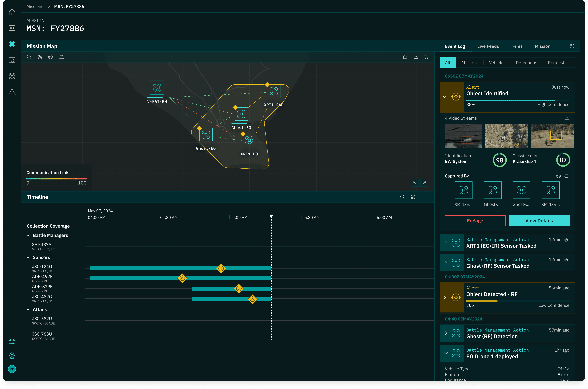The width and height of the screenshot is (588, 389).
Task: Download the 4 video streams
Action: (567, 118)
